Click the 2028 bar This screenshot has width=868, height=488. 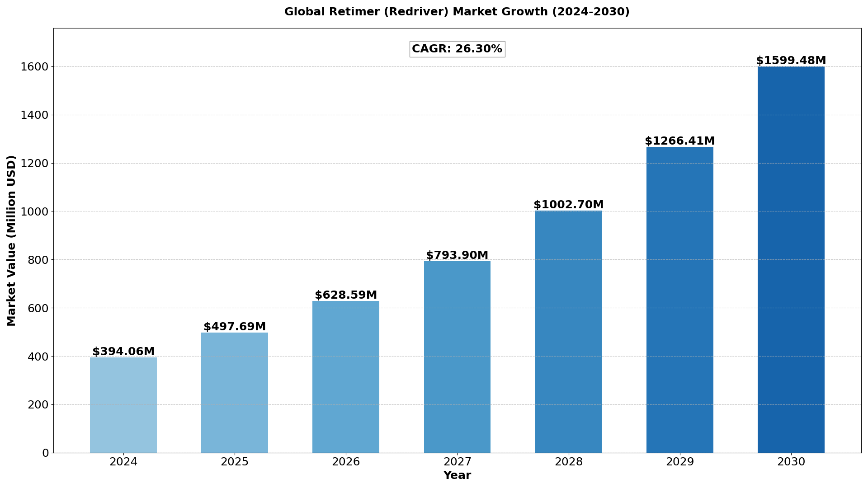(568, 332)
